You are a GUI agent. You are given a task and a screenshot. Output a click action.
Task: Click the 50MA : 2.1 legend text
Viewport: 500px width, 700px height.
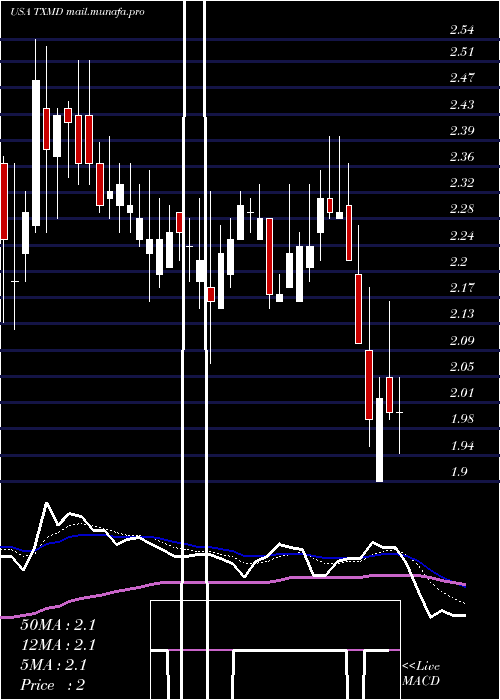click(x=58, y=625)
